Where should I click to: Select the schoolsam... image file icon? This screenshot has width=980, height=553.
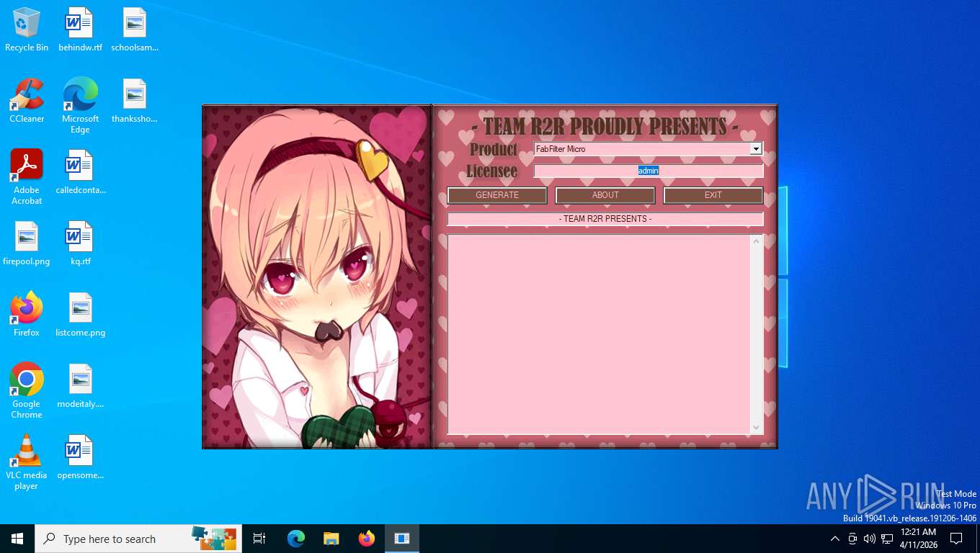[135, 30]
